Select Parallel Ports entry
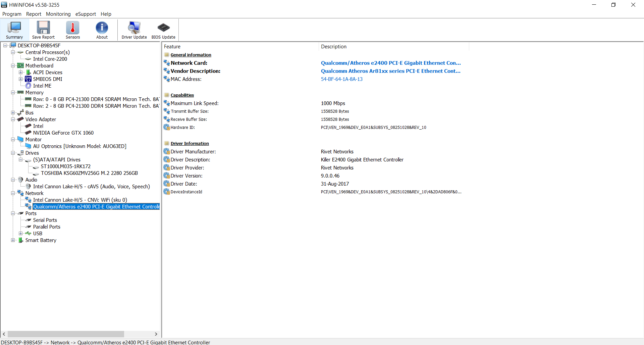 (47, 227)
